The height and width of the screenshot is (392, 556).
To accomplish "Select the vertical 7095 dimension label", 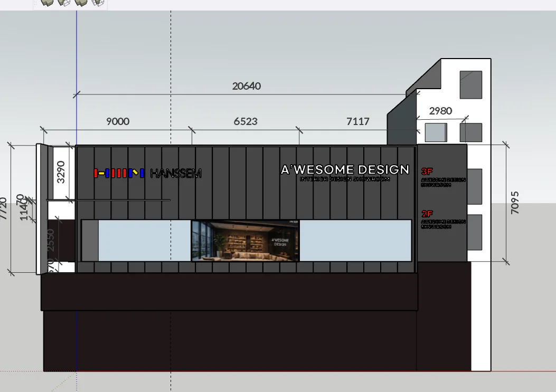I will (515, 203).
